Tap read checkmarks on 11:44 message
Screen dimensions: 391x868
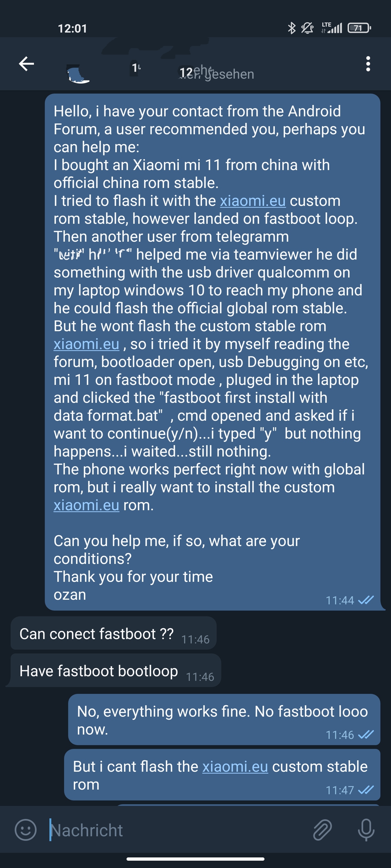(366, 600)
